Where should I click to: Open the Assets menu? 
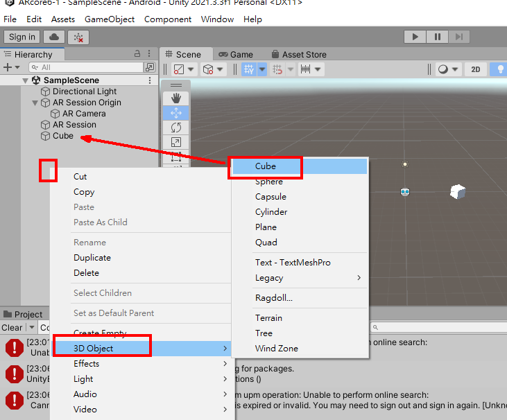pyautogui.click(x=63, y=19)
